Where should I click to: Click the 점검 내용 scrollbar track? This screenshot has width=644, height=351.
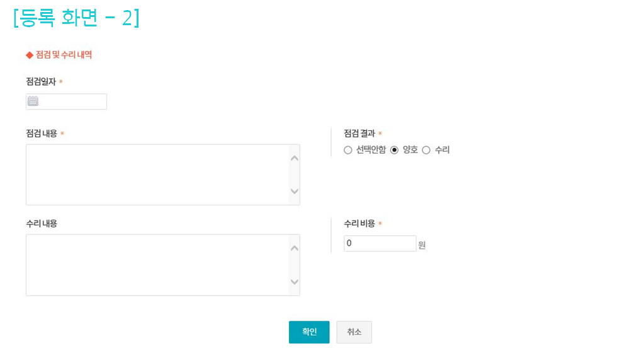click(x=294, y=175)
